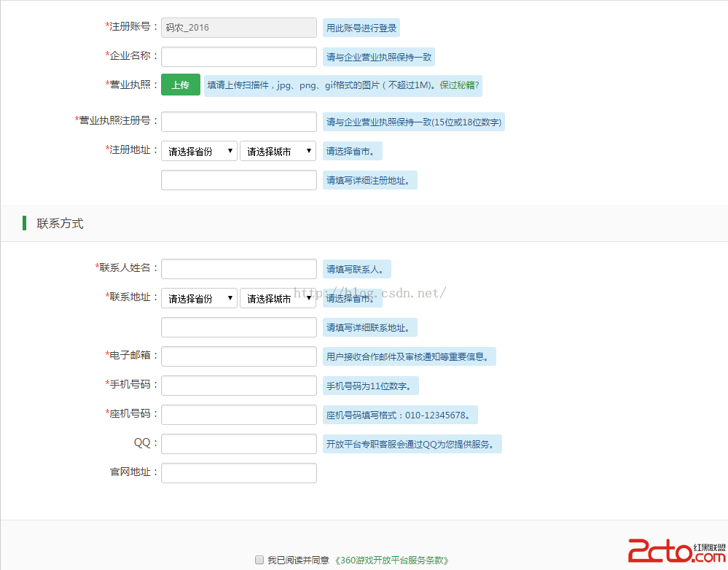Image resolution: width=728 pixels, height=570 pixels.
Task: Open 联系地址 city dropdown 请选择城市
Action: coord(278,298)
